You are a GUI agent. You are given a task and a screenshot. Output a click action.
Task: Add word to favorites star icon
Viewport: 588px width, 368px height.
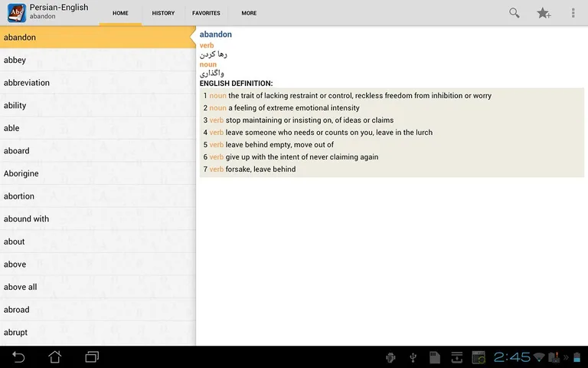(544, 13)
